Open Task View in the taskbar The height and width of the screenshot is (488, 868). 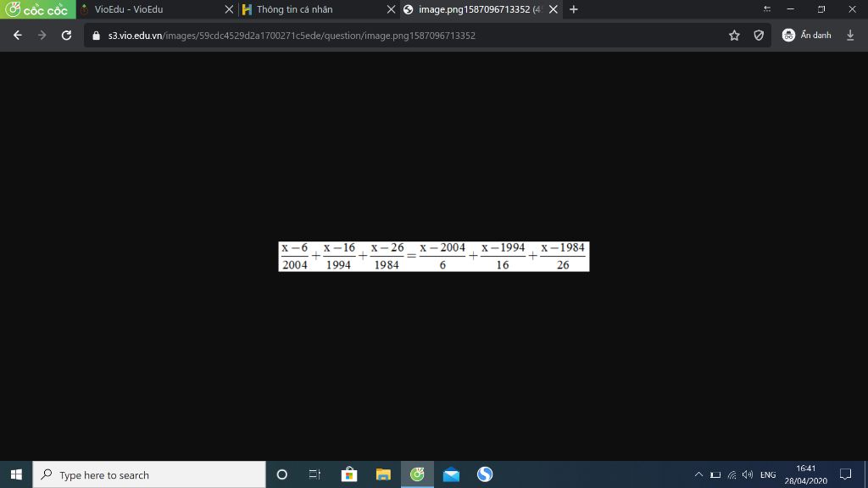pos(315,474)
